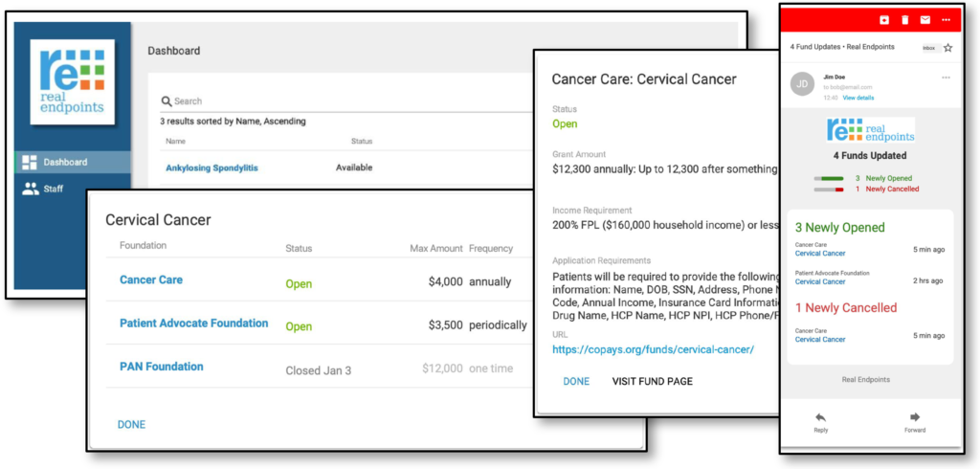Click the red Newly Cancelled progress bar

[829, 189]
